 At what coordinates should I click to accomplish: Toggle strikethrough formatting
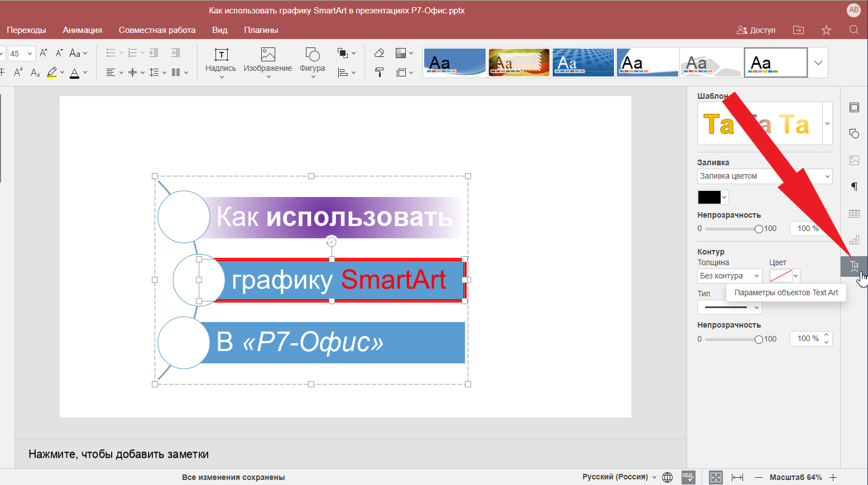point(2,73)
